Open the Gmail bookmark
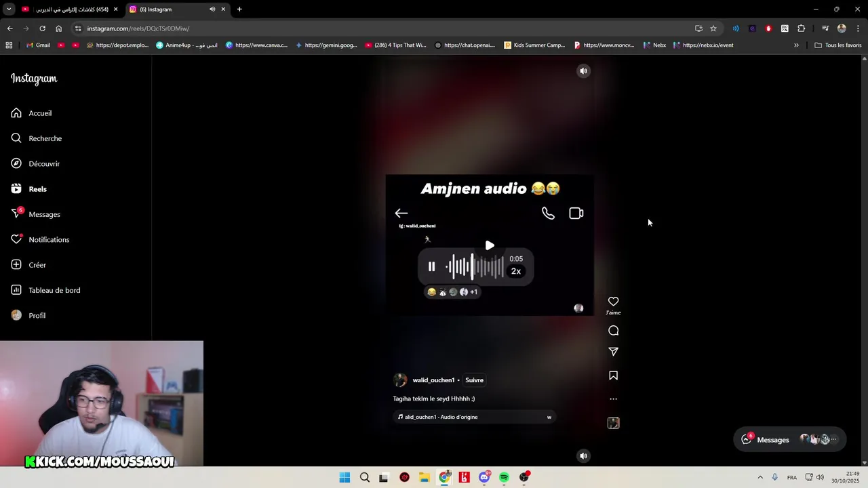The width and height of the screenshot is (868, 488). pyautogui.click(x=38, y=45)
